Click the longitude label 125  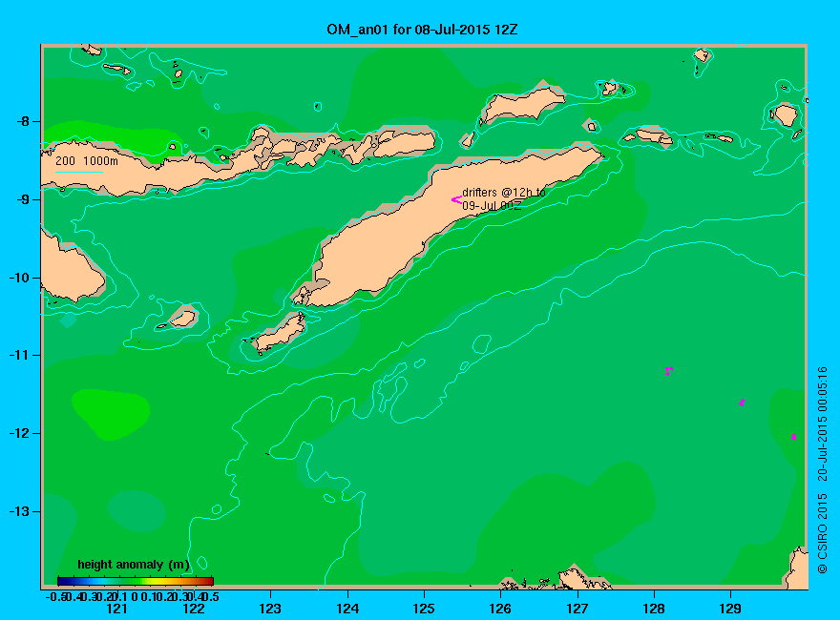click(x=424, y=609)
